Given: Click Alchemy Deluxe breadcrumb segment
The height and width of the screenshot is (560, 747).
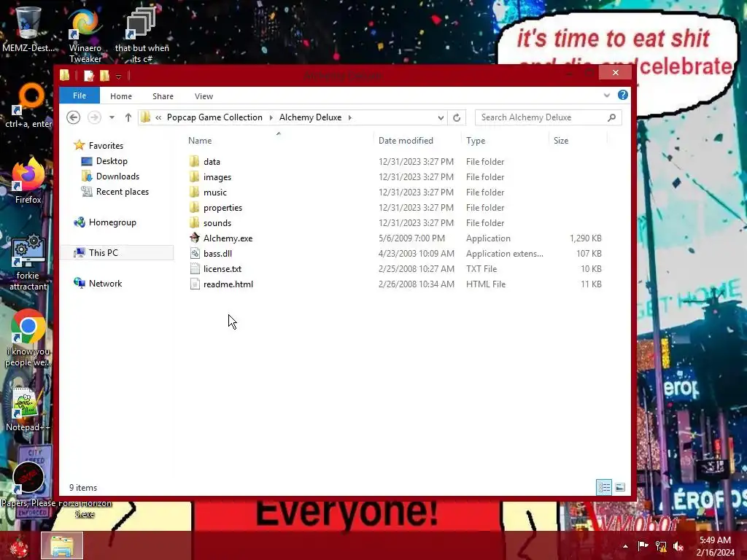Looking at the screenshot, I should (x=310, y=117).
